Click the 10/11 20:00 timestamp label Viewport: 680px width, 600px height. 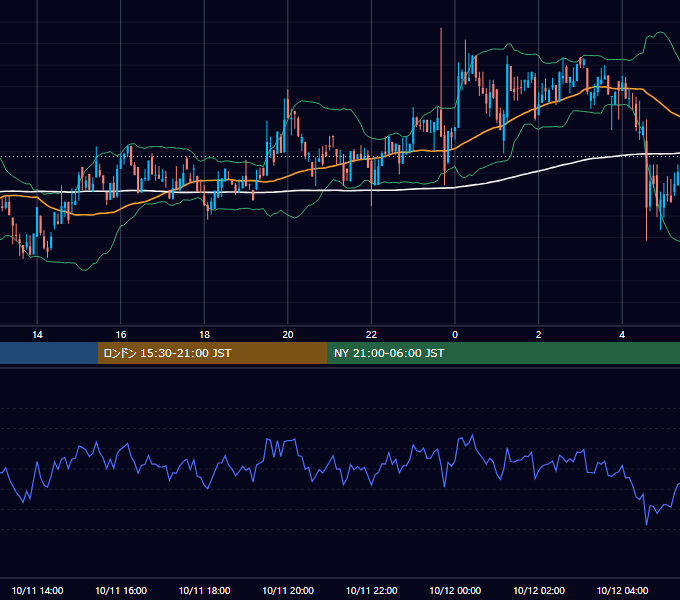[288, 590]
